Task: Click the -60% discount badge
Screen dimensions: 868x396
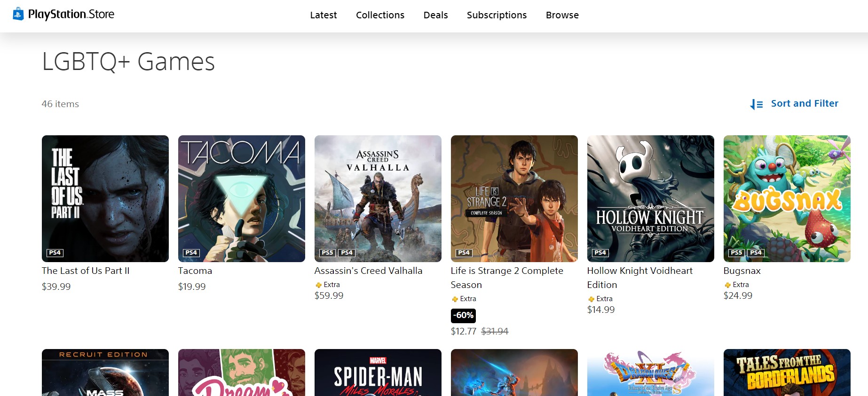Action: click(x=463, y=315)
